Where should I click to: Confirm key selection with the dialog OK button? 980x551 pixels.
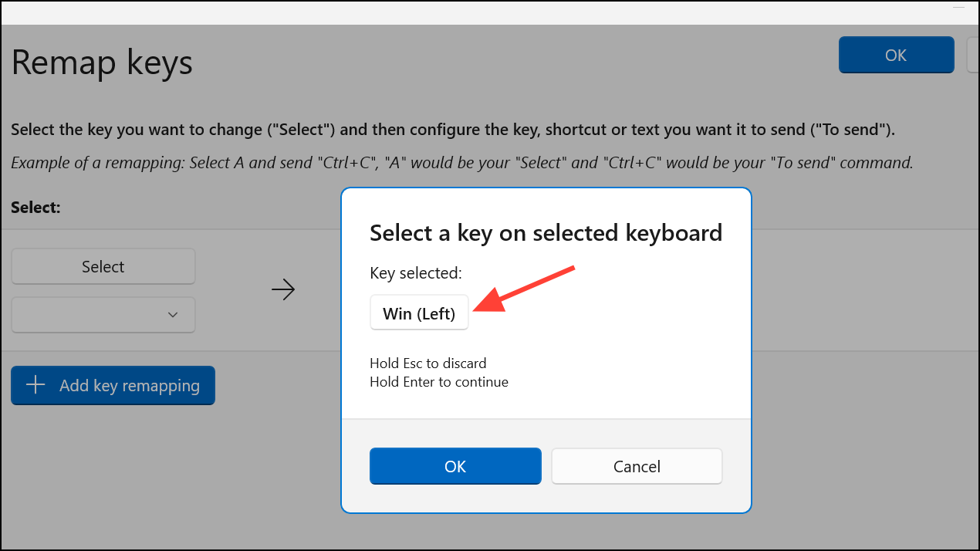455,466
